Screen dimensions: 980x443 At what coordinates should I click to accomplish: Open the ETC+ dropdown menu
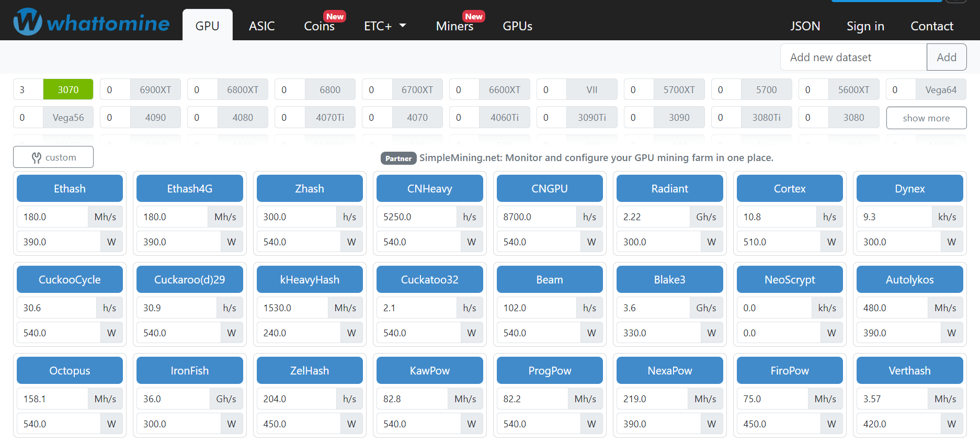(385, 26)
